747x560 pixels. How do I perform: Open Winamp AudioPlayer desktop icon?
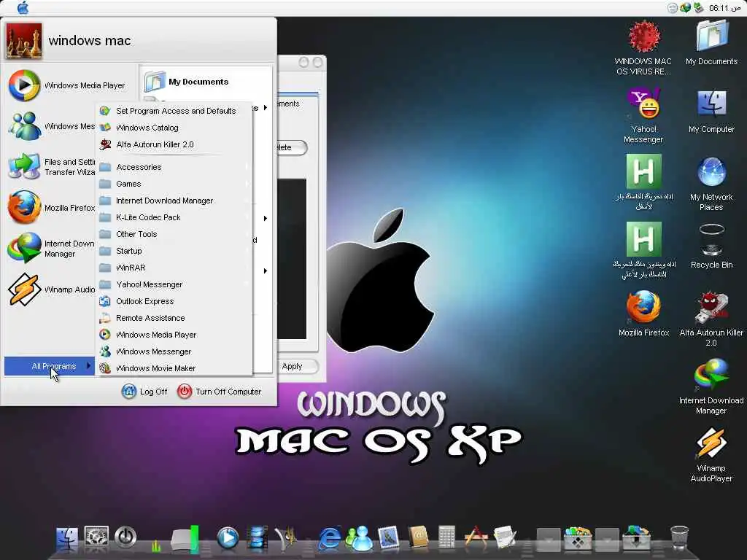712,454
